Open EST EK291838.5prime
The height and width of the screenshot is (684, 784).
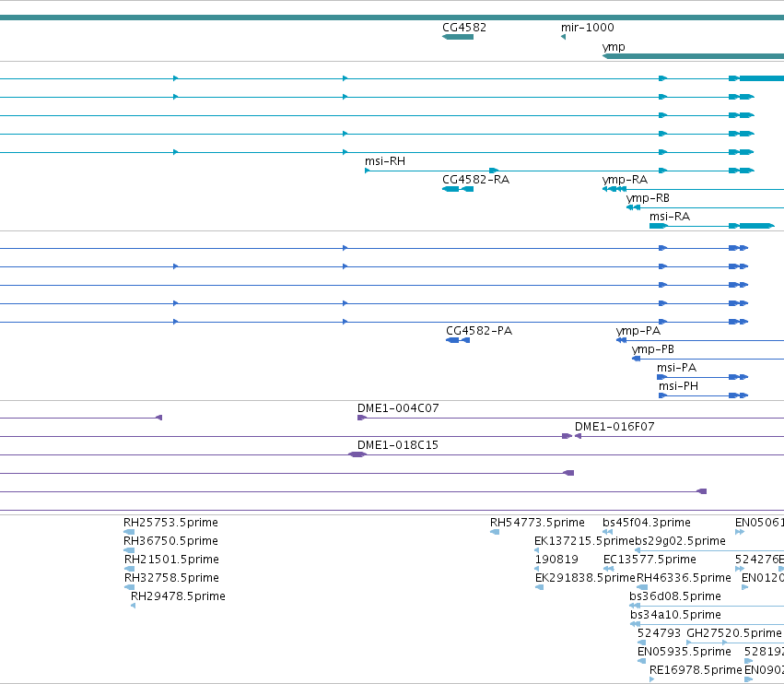click(x=585, y=578)
